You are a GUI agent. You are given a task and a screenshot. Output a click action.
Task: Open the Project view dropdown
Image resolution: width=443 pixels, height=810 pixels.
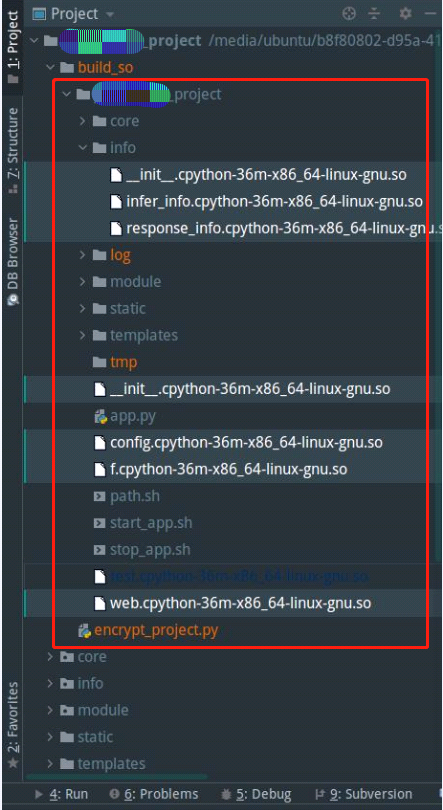click(109, 13)
